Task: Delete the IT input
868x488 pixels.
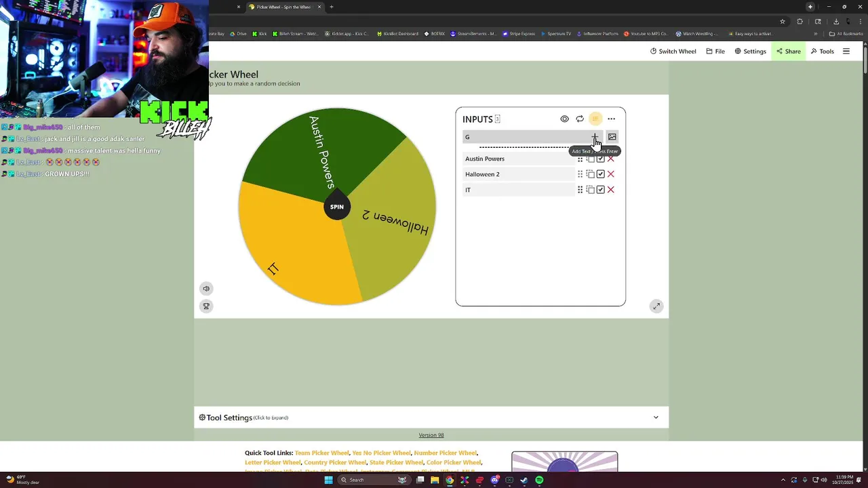Action: pyautogui.click(x=611, y=190)
